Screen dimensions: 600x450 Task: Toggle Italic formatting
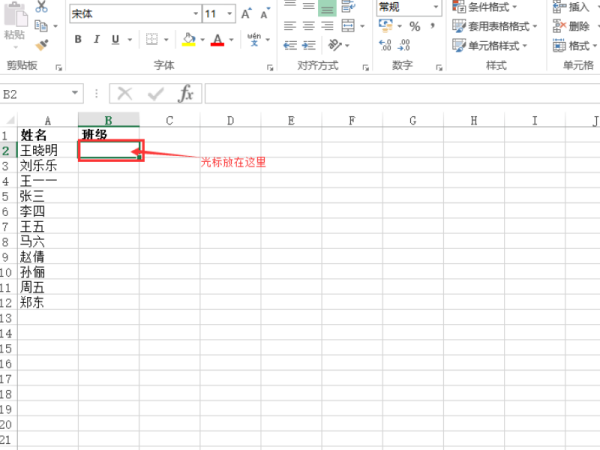click(x=96, y=39)
